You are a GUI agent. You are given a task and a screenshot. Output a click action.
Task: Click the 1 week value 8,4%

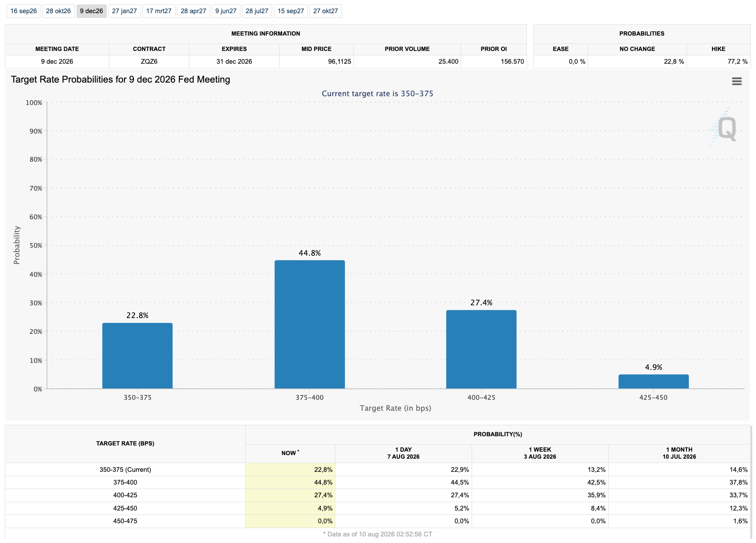pos(598,508)
